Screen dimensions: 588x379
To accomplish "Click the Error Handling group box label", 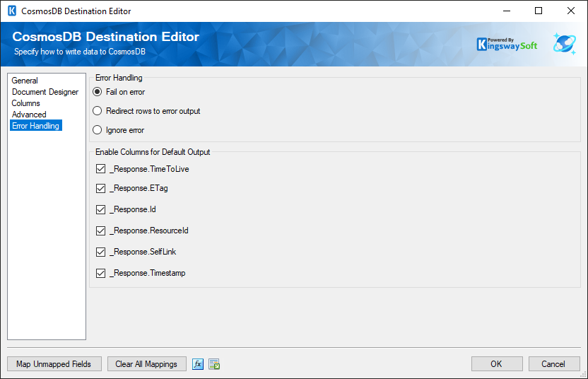I will click(119, 78).
